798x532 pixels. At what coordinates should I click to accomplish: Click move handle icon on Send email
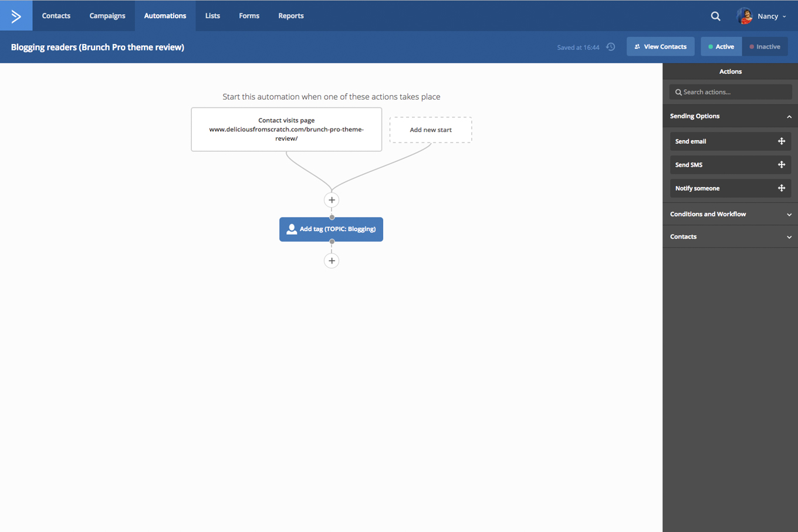[x=781, y=141]
